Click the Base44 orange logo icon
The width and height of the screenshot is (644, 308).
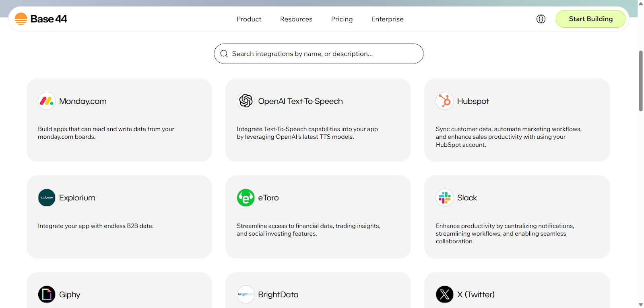click(21, 19)
